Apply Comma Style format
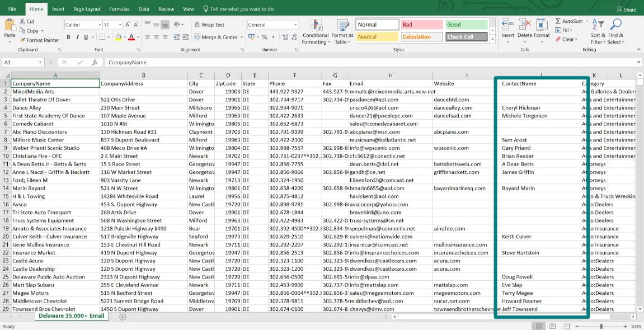Image resolution: width=644 pixels, height=330 pixels. click(273, 37)
